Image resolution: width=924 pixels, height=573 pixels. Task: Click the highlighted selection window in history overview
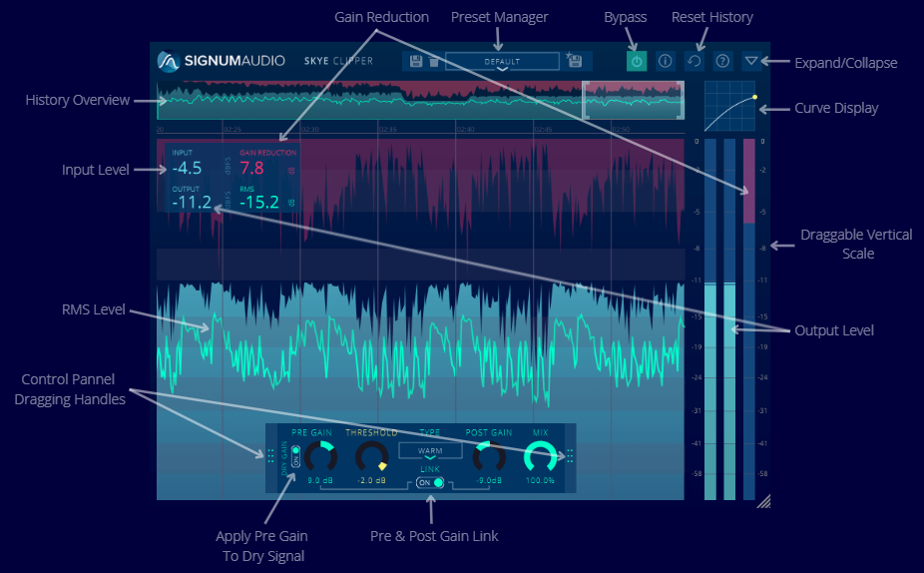pos(634,100)
